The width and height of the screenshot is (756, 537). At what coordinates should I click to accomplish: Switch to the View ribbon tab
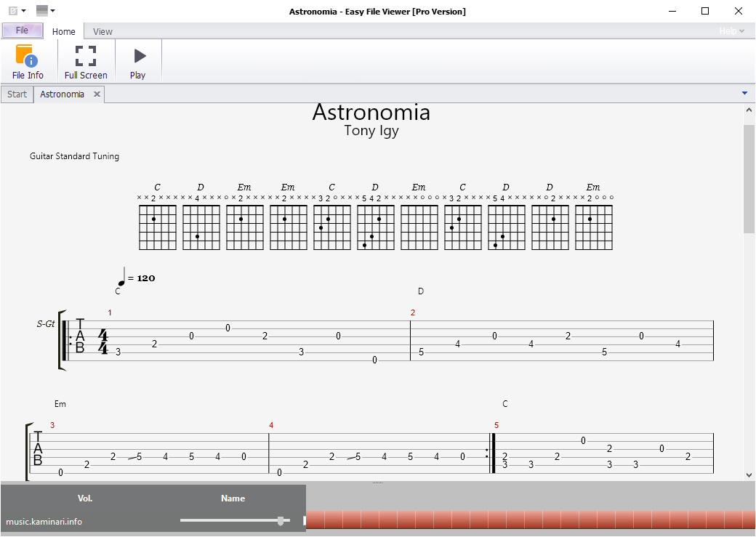coord(102,31)
